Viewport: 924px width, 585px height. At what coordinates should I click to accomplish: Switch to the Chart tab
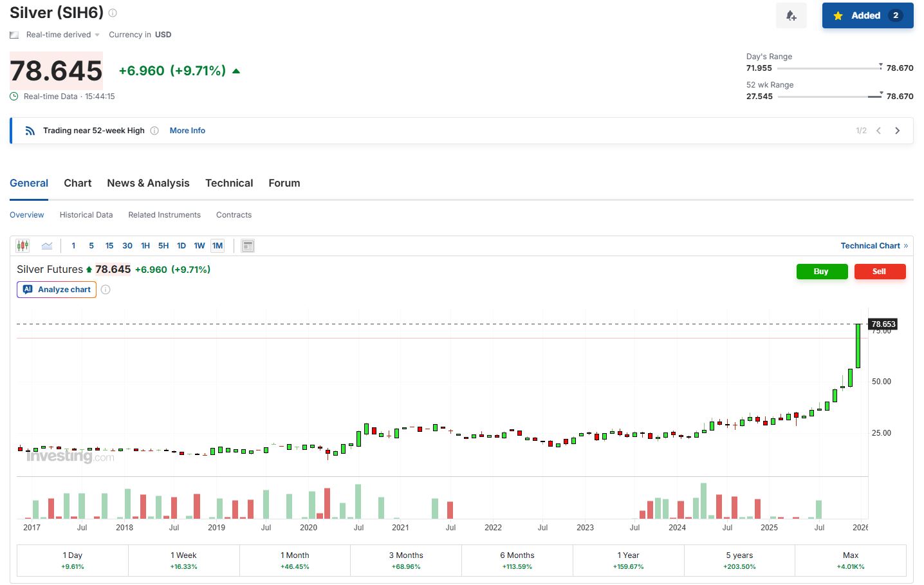point(78,183)
